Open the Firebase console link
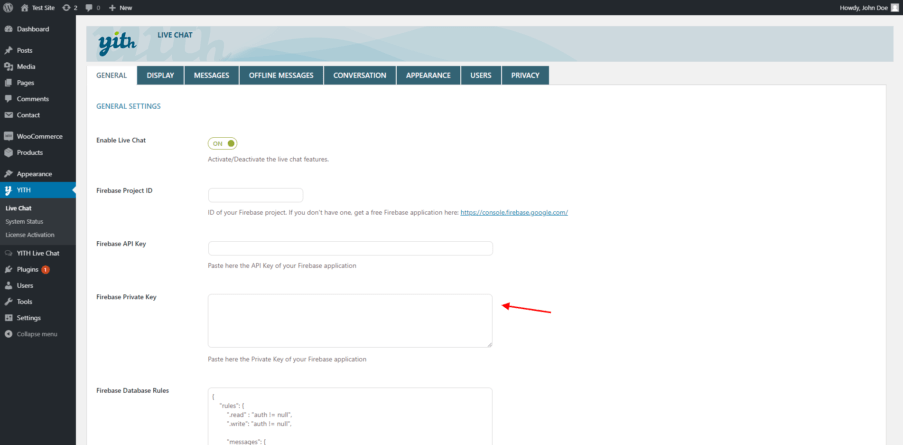This screenshot has height=445, width=903. pos(514,212)
